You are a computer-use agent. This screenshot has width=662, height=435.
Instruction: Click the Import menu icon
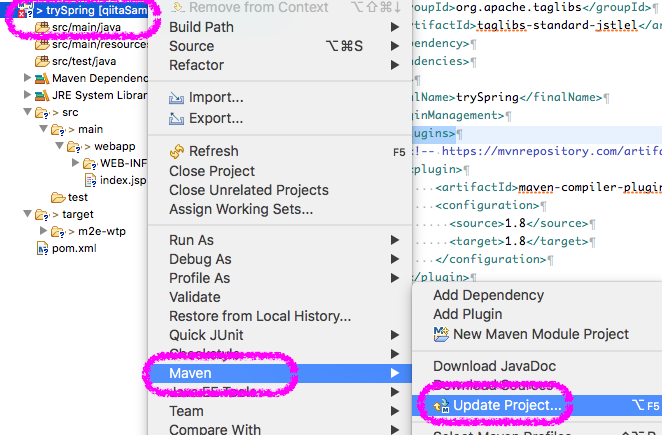coord(176,98)
